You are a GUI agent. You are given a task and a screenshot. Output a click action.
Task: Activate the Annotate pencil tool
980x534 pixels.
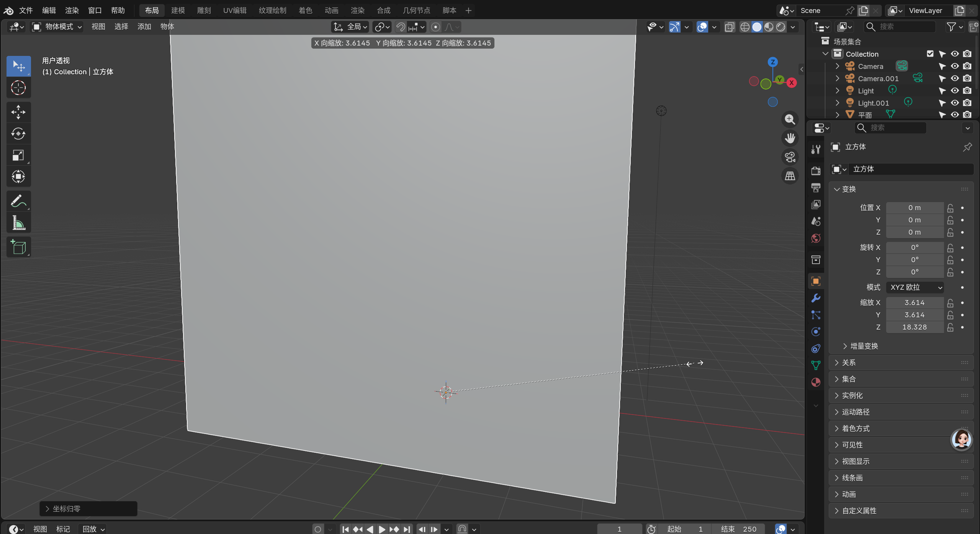coord(18,201)
